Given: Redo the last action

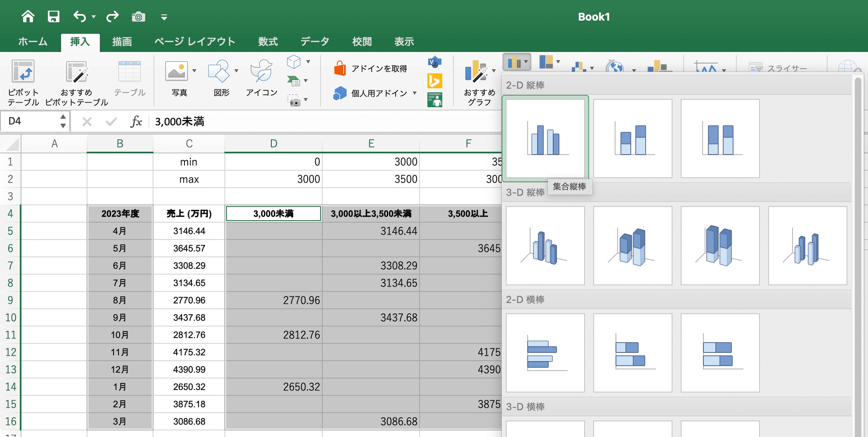Looking at the screenshot, I should point(112,16).
